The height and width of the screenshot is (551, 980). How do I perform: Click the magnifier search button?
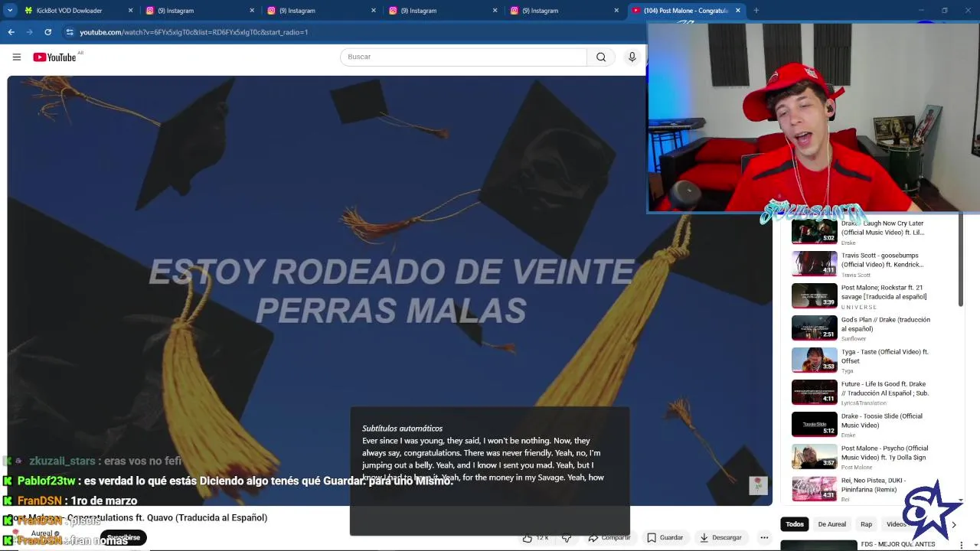click(601, 57)
